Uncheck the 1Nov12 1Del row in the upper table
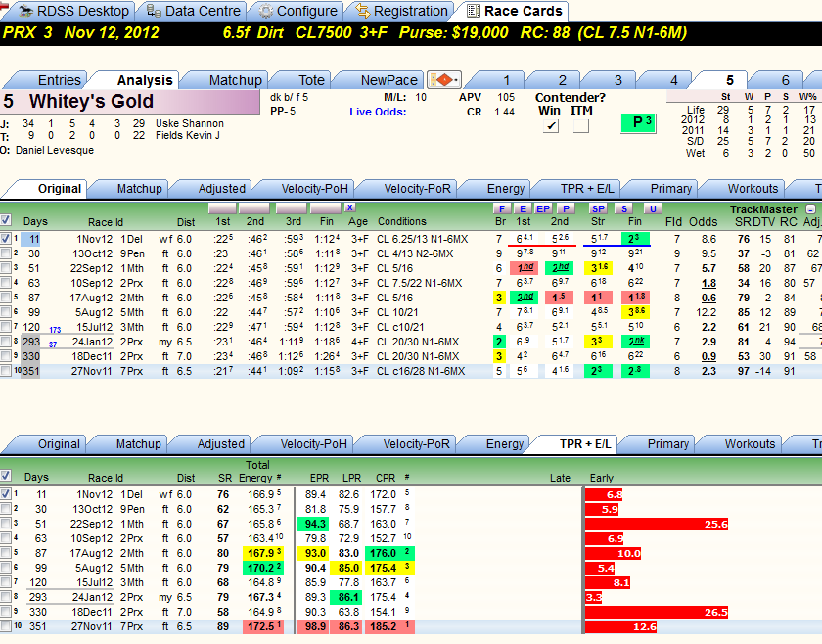Image resolution: width=822 pixels, height=644 pixels. 5,239
